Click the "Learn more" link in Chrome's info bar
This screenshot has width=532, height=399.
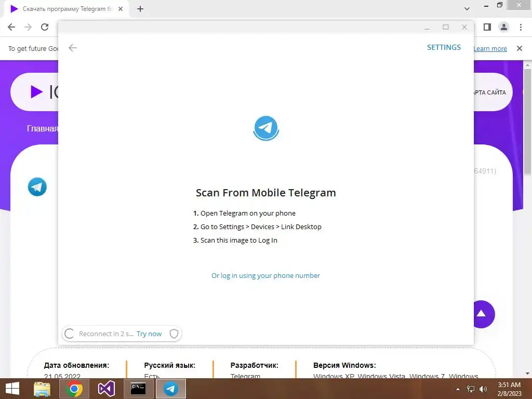[490, 48]
